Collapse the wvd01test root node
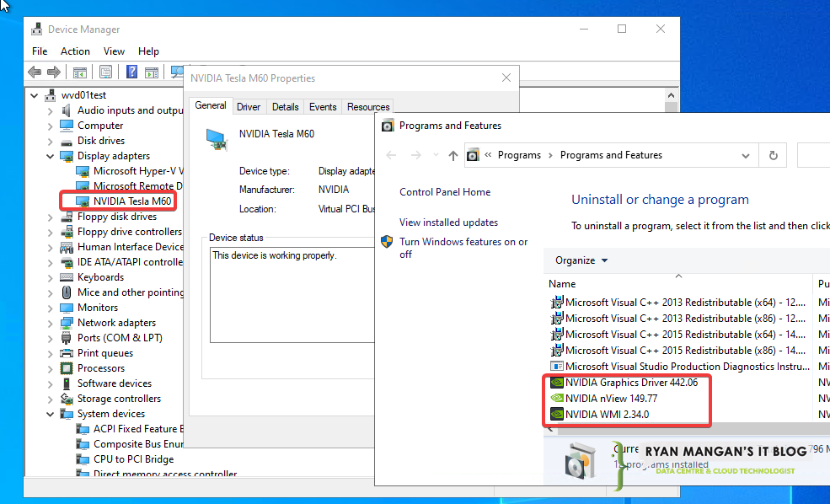Viewport: 830px width, 504px height. (x=35, y=96)
